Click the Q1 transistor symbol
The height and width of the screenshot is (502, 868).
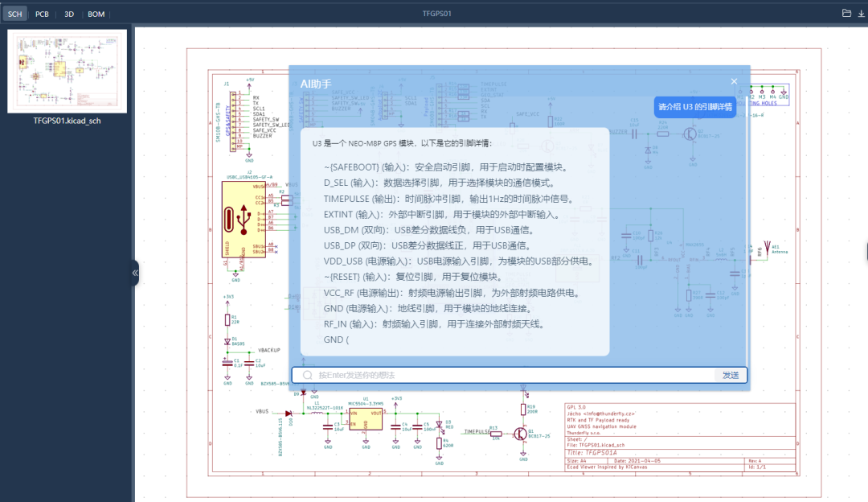(x=521, y=434)
